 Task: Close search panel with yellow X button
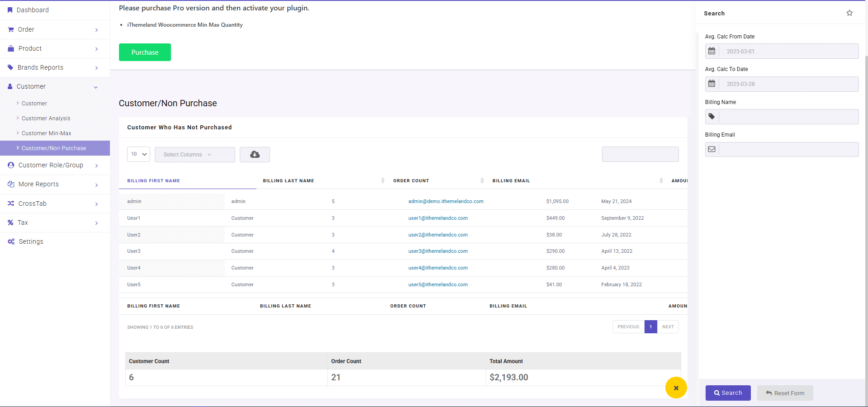pos(676,388)
